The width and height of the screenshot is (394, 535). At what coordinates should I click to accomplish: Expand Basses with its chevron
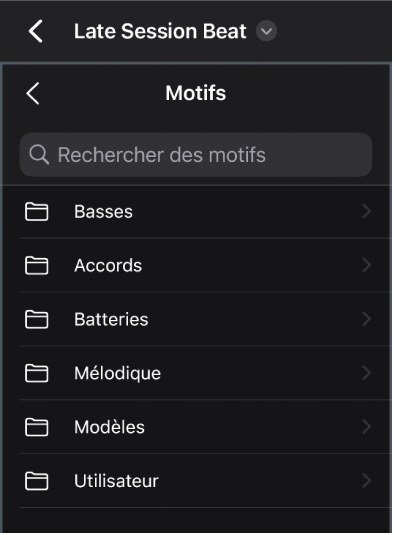point(367,212)
